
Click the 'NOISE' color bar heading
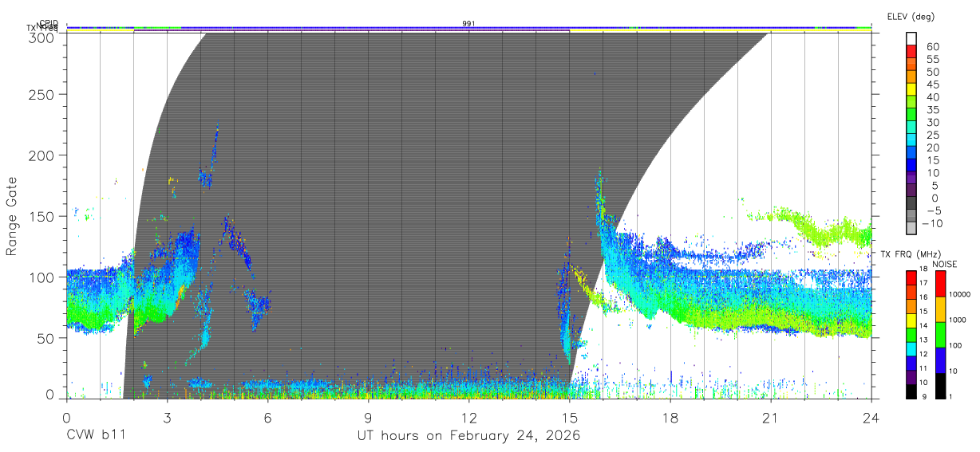pyautogui.click(x=945, y=264)
